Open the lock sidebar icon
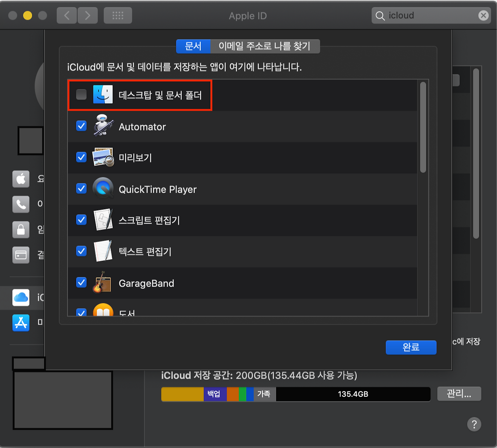This screenshot has width=497, height=448. (x=21, y=230)
